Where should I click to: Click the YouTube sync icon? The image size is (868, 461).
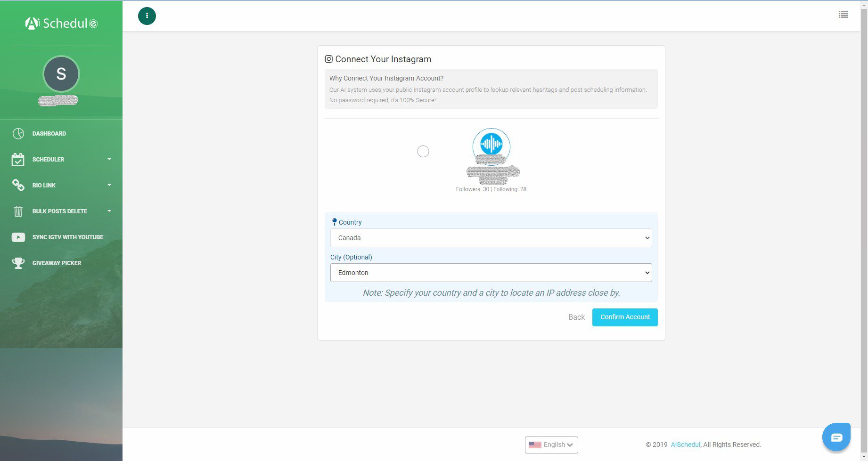(x=18, y=237)
